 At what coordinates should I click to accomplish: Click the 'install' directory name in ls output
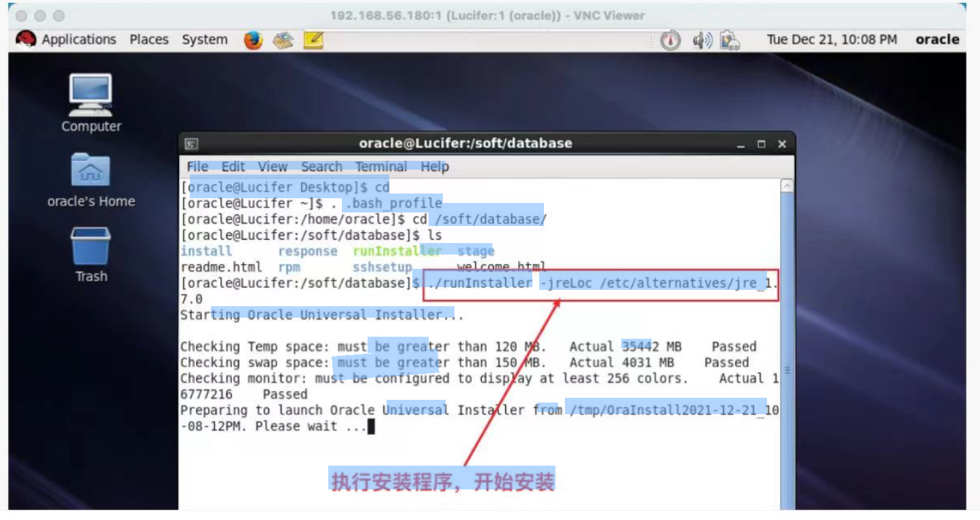pos(206,251)
